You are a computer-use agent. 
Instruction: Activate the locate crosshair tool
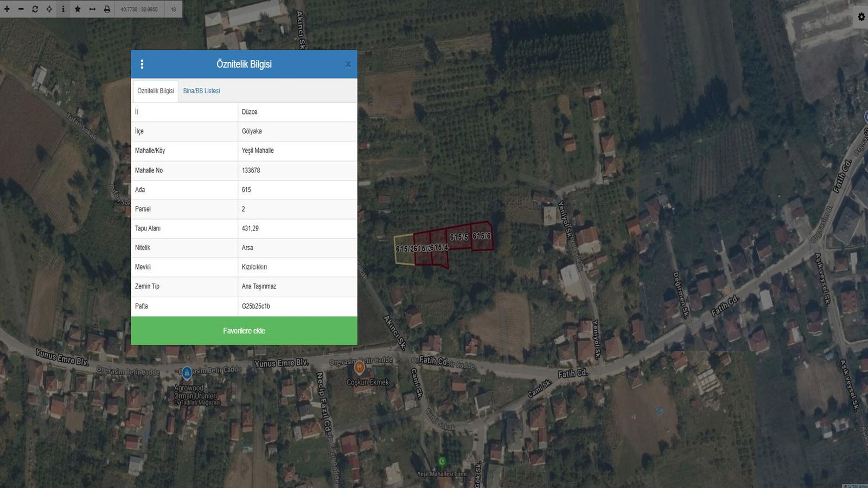(x=49, y=9)
